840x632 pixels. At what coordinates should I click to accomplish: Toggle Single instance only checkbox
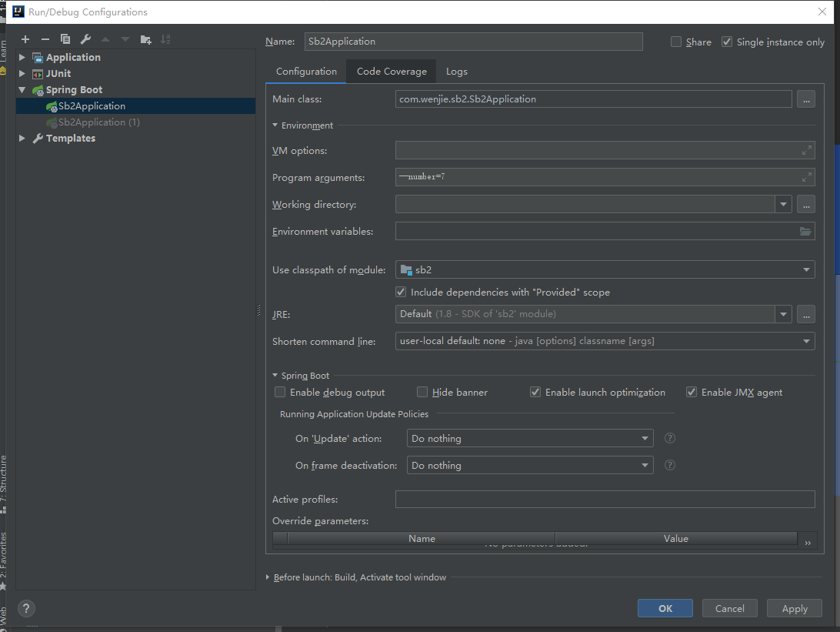pyautogui.click(x=727, y=42)
